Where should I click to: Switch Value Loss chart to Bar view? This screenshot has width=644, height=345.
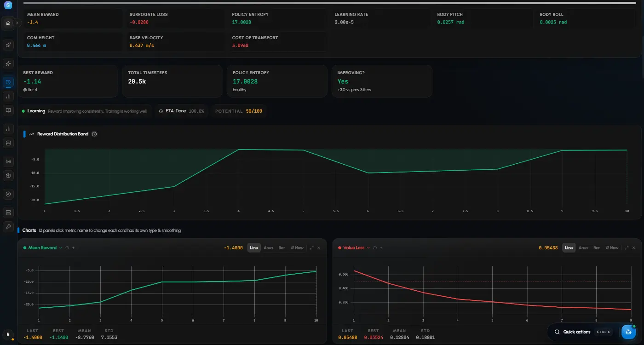pos(597,248)
